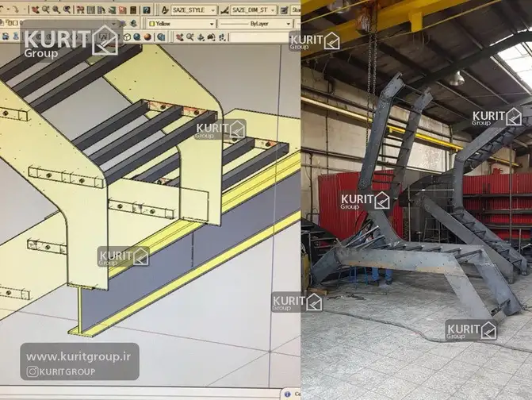Open the calculator icon in toolbar
This screenshot has width=532, height=400.
(133, 10)
